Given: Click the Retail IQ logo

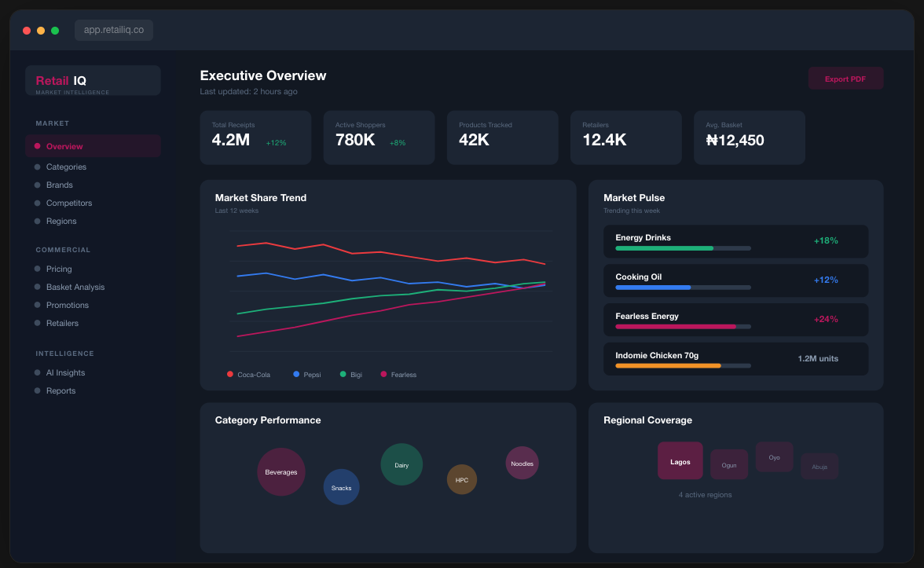Looking at the screenshot, I should pos(93,81).
